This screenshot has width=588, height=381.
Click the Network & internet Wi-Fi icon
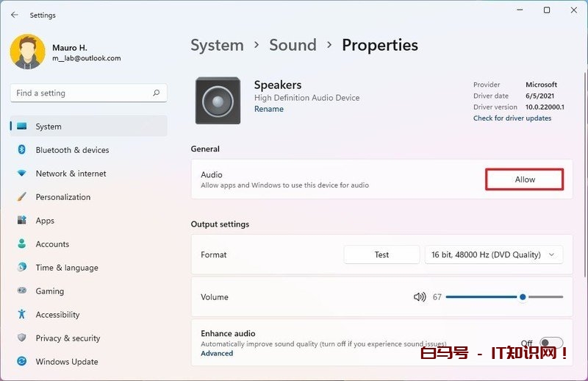[22, 174]
